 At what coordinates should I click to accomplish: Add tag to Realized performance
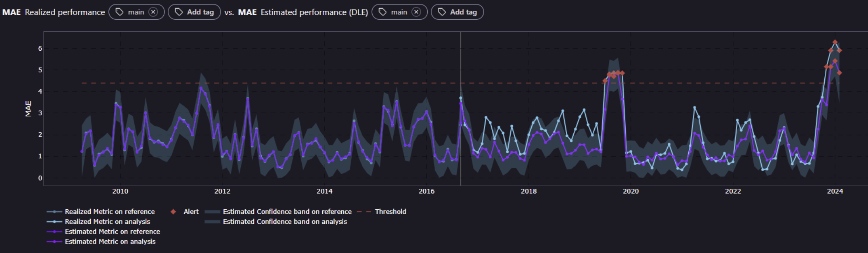(195, 12)
